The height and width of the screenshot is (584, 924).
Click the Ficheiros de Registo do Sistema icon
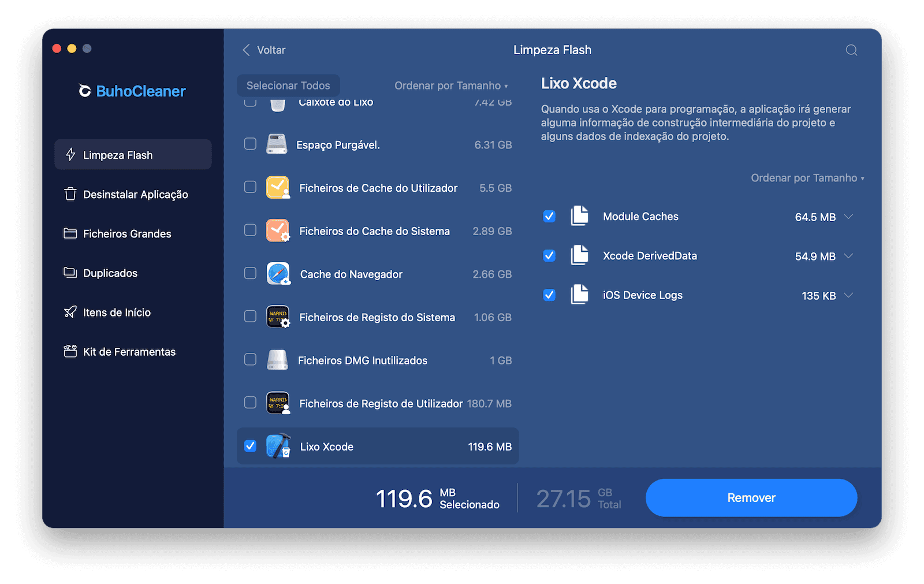click(x=278, y=317)
